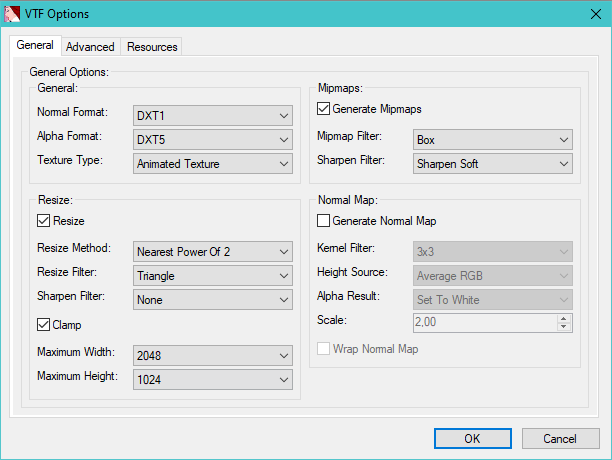Open the Resources tab
612x460 pixels.
click(152, 47)
